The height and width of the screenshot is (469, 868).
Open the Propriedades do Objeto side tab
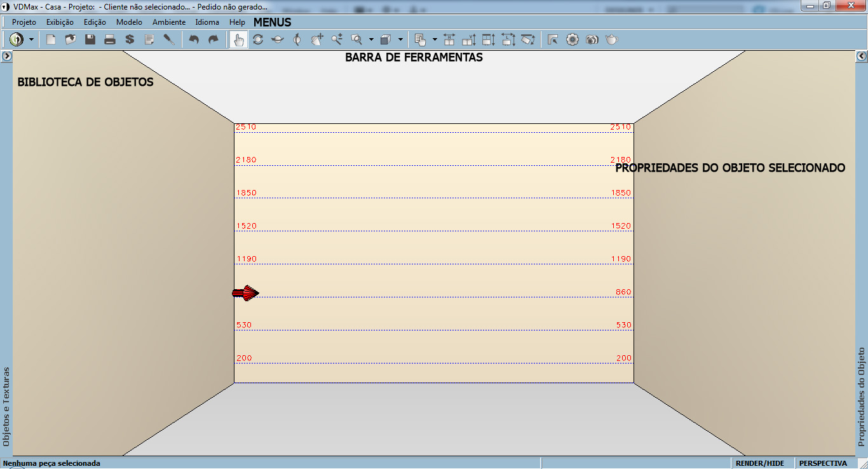862,397
